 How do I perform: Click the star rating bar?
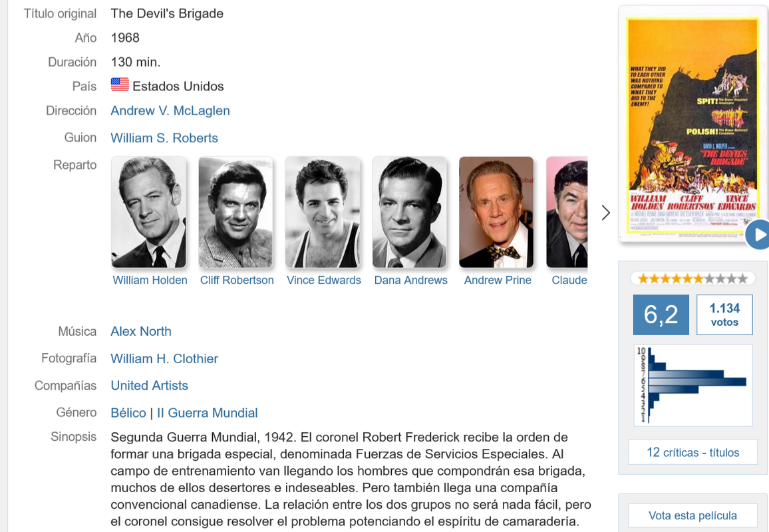point(692,279)
